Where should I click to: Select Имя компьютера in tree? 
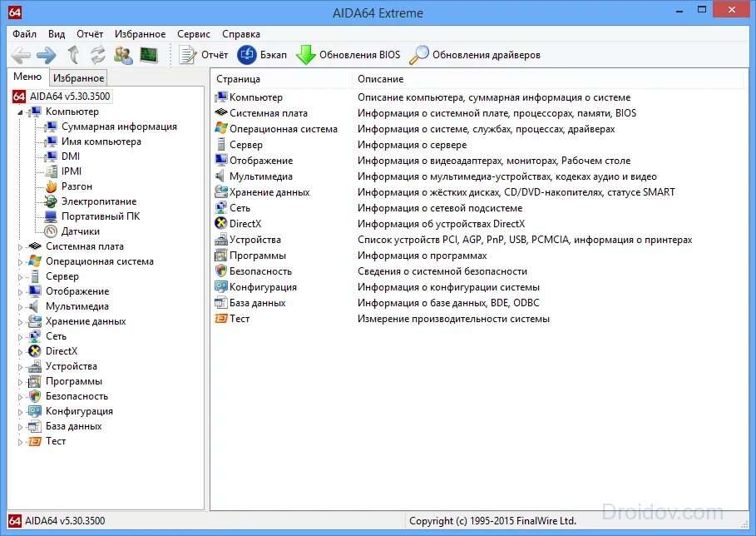click(x=101, y=141)
